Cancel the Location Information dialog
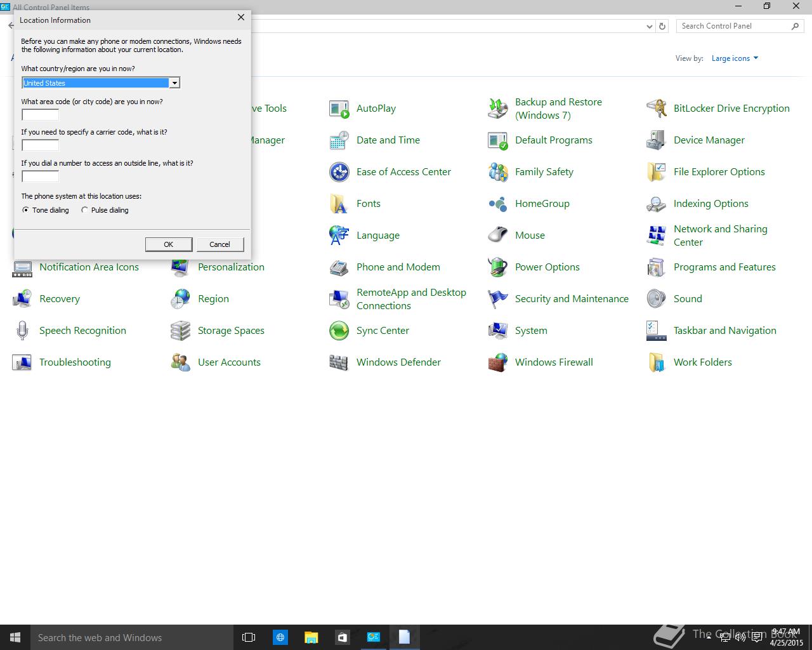The height and width of the screenshot is (650, 812). point(220,244)
